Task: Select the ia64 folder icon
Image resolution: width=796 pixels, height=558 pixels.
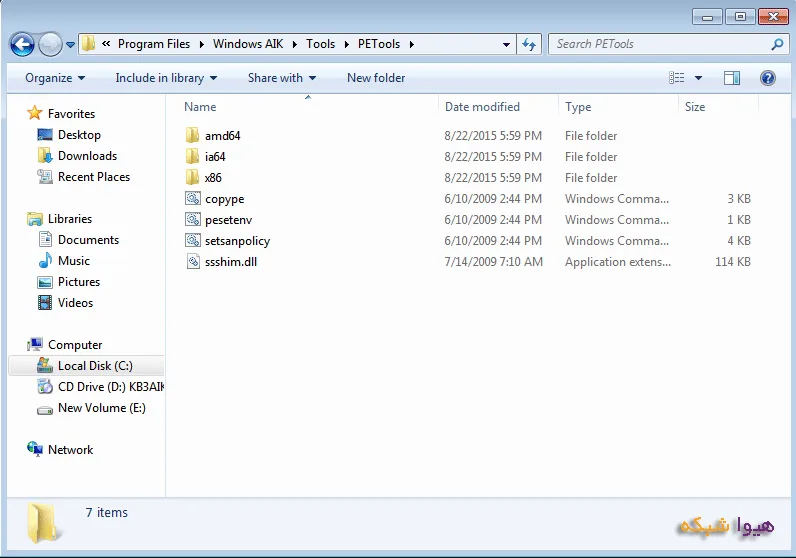Action: (192, 156)
